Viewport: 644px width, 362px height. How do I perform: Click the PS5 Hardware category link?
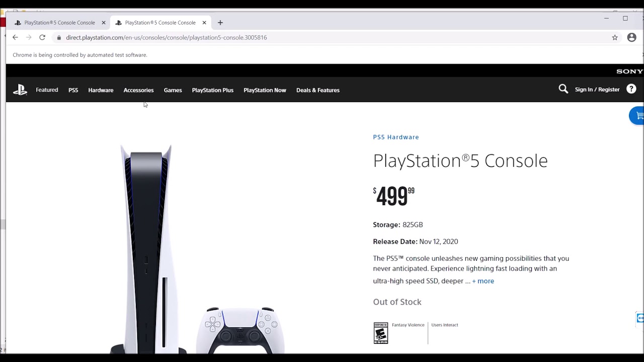click(396, 137)
